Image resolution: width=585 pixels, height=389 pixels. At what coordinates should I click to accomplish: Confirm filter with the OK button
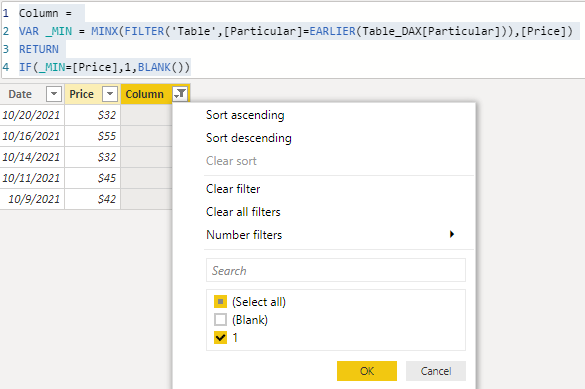(367, 371)
